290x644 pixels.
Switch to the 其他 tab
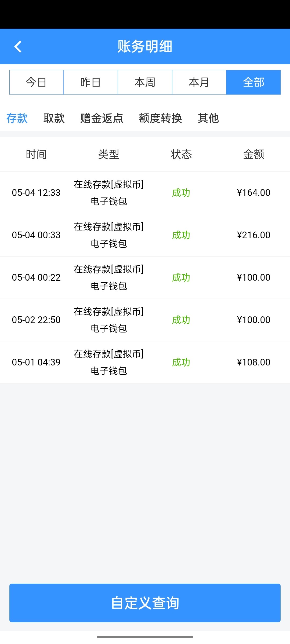tap(208, 118)
